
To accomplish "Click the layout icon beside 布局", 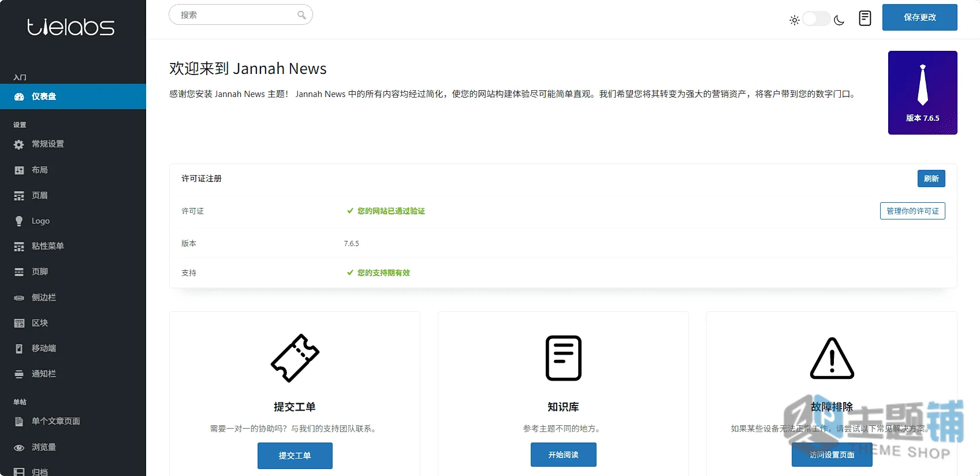I will [19, 170].
